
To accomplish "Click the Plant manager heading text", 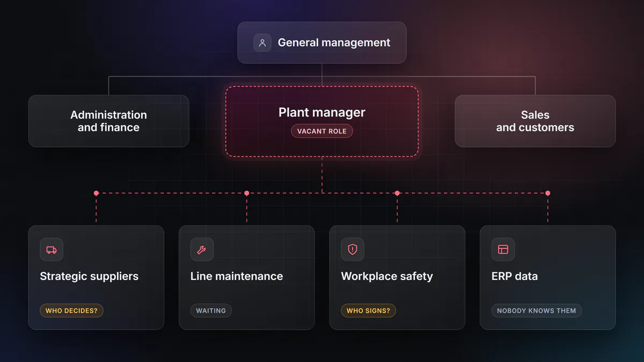I will [322, 113].
